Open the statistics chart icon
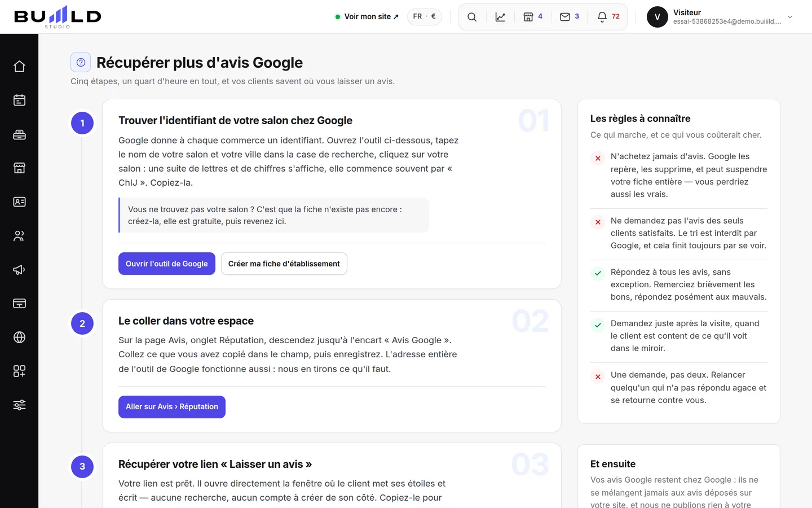This screenshot has height=508, width=812. tap(500, 17)
